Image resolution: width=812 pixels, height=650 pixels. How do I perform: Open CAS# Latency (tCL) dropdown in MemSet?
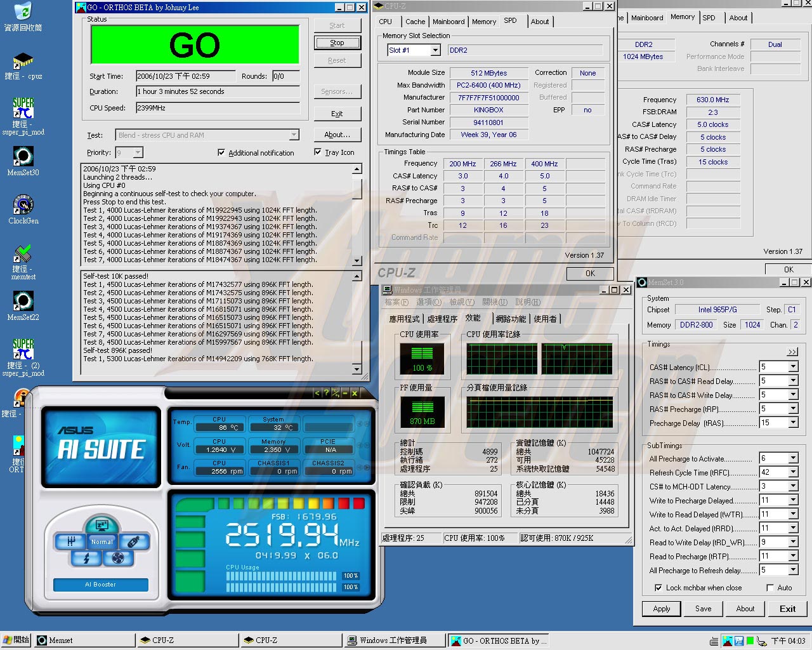pyautogui.click(x=793, y=367)
